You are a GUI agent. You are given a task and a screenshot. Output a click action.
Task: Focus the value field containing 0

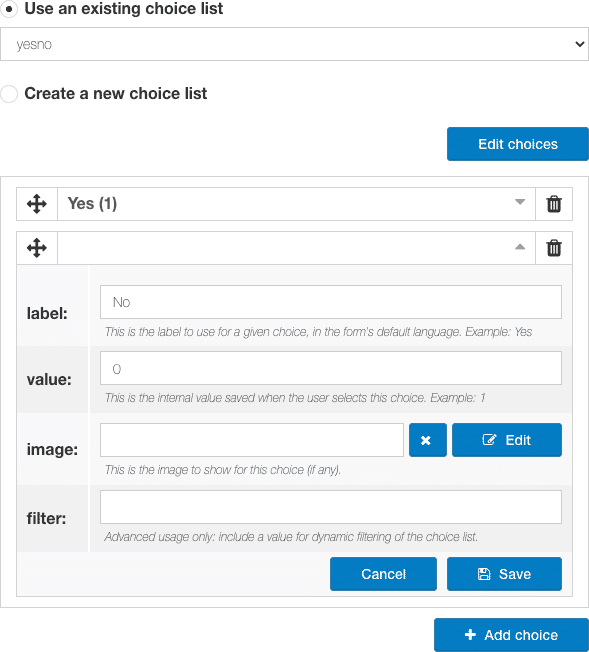(x=331, y=368)
